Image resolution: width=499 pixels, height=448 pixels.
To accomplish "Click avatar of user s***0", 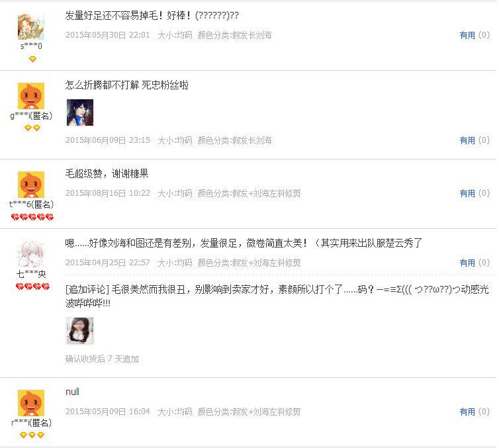I will click(31, 26).
